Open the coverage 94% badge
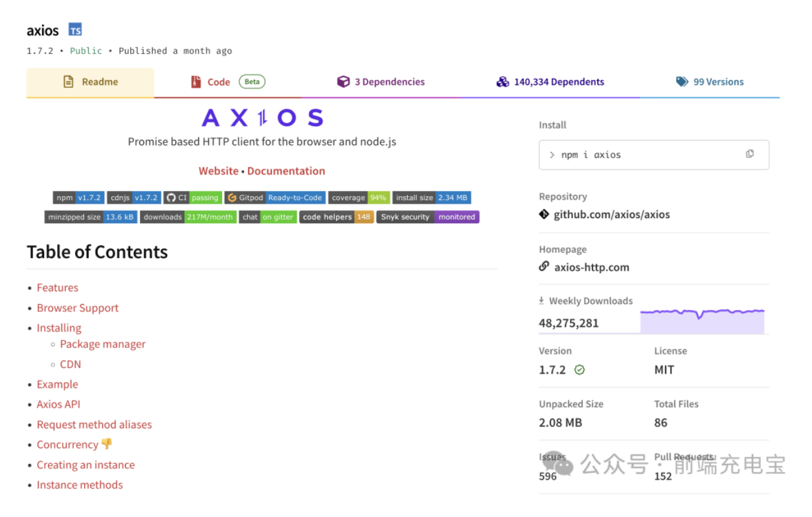Viewport: 812px width, 517px height. click(x=359, y=197)
